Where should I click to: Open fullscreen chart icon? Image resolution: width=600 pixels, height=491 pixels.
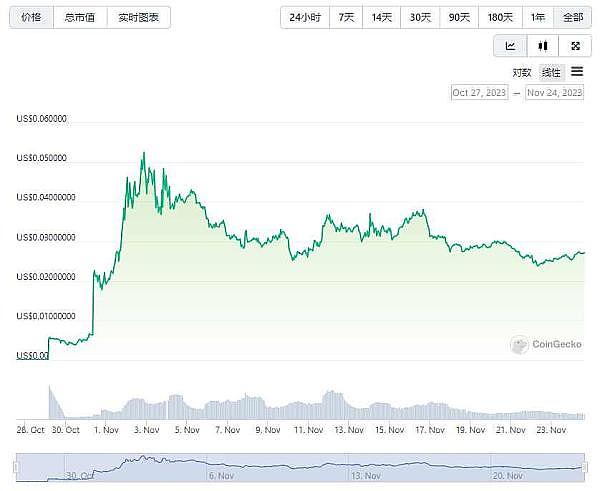pyautogui.click(x=574, y=46)
